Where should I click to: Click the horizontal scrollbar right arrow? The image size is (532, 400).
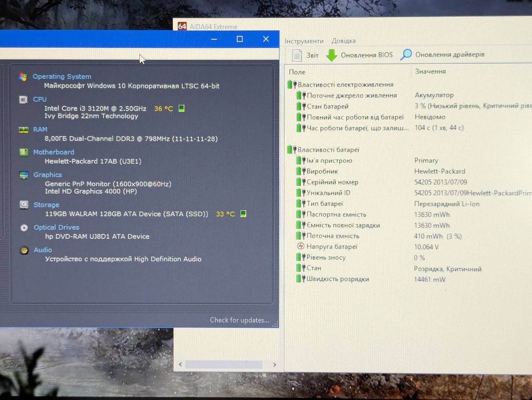pos(274,365)
